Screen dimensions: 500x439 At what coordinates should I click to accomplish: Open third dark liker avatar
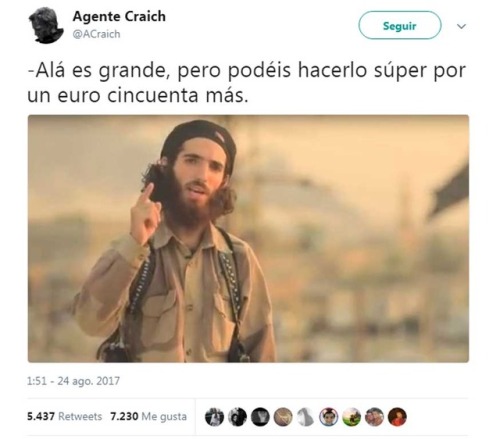pyautogui.click(x=260, y=417)
